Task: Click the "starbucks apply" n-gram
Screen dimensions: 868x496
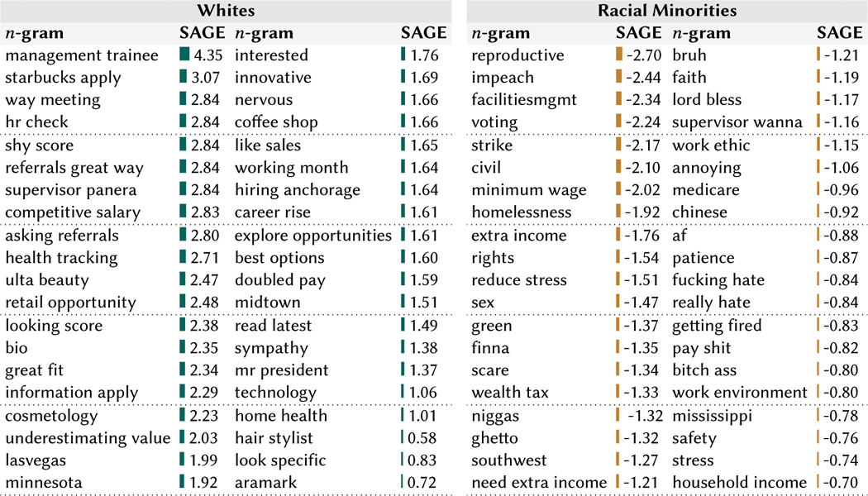Action: [x=63, y=78]
